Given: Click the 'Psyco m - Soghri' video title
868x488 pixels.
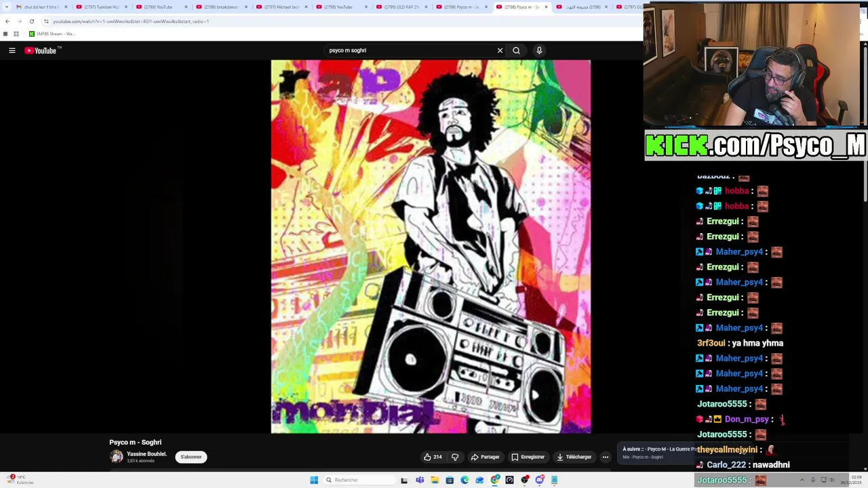Looking at the screenshot, I should click(x=135, y=442).
